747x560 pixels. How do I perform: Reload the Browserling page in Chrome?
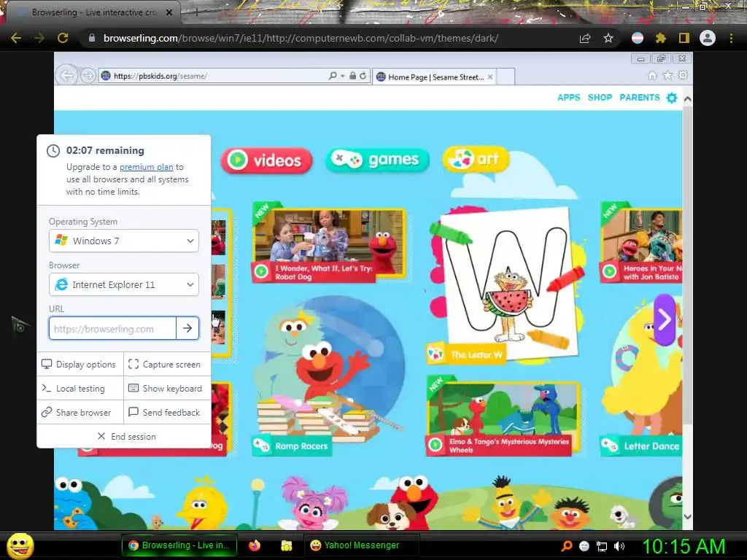[63, 38]
